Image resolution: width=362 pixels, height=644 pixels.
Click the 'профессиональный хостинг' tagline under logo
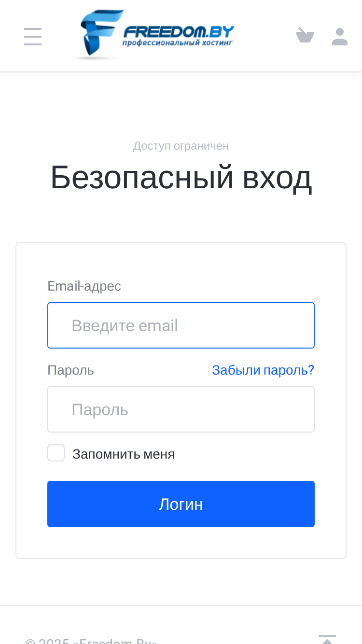click(177, 43)
